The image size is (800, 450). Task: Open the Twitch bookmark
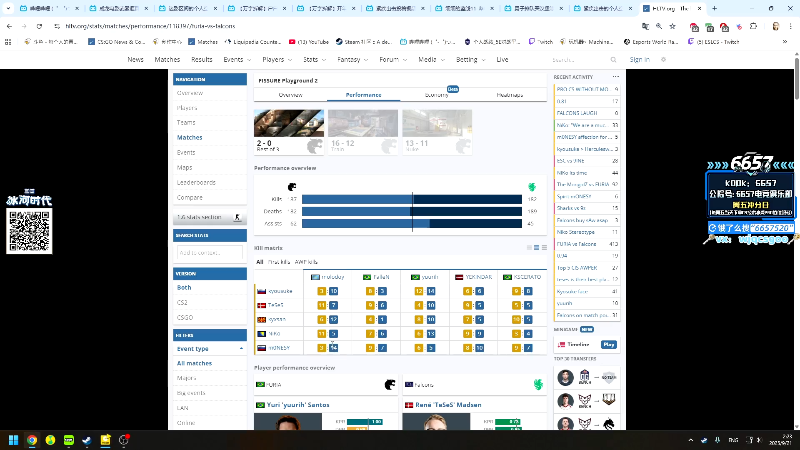click(541, 42)
